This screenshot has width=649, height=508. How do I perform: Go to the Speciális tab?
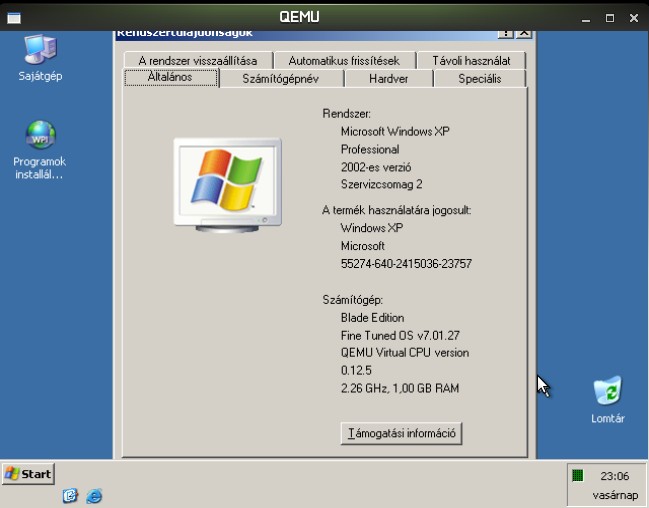480,79
